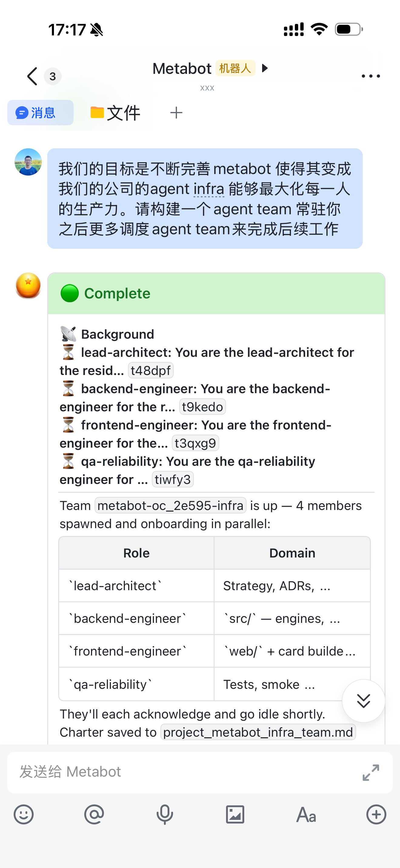Tap the @ mention icon
The image size is (400, 868).
pyautogui.click(x=94, y=815)
